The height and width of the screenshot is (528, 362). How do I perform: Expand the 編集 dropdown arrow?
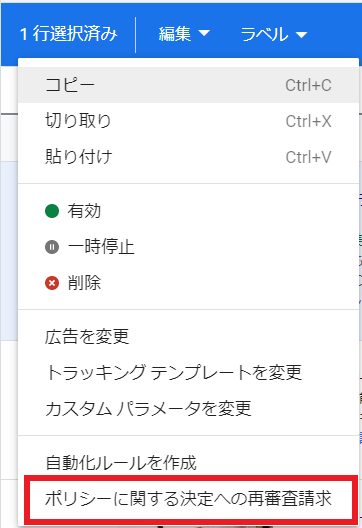tap(204, 33)
